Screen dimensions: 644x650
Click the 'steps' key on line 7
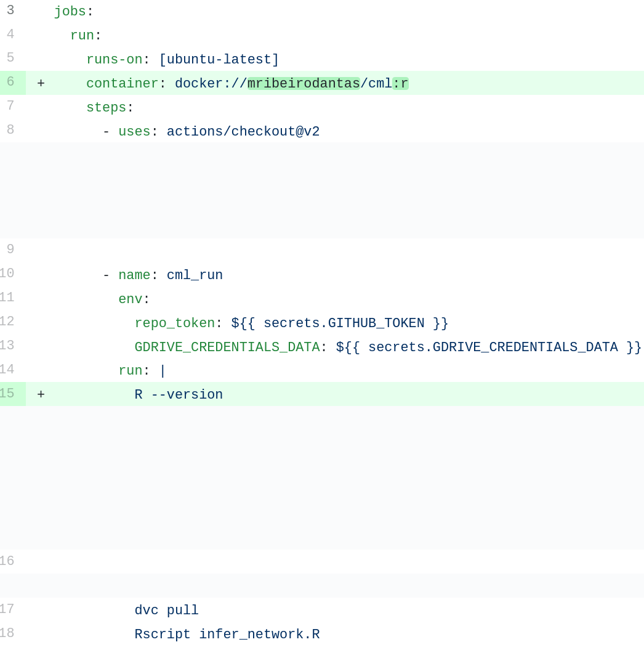pyautogui.click(x=106, y=108)
